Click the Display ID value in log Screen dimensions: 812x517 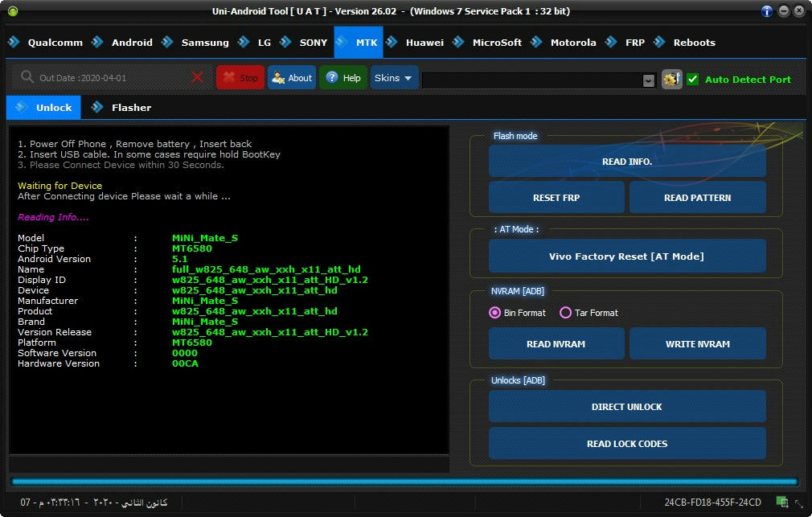270,280
